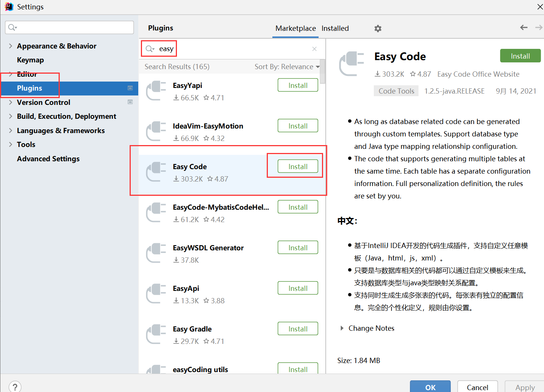
Task: Install the IdeaVim-EasyMotion plugin
Action: pos(298,126)
